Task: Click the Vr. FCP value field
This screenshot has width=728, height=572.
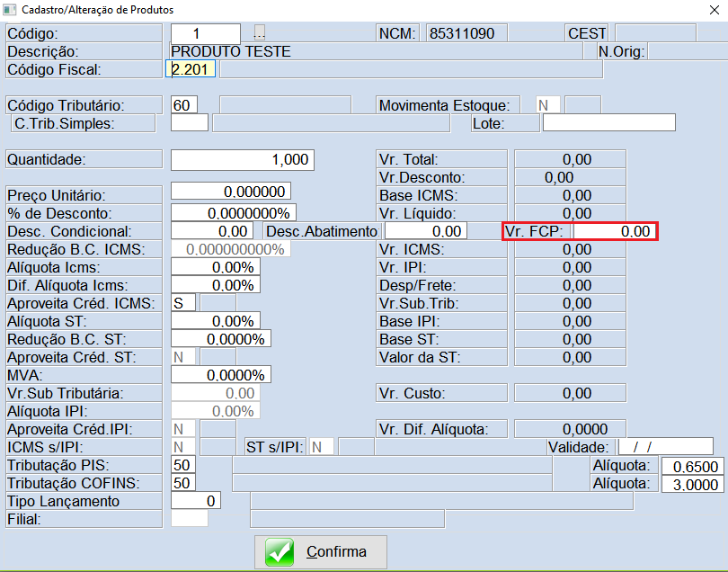Action: click(615, 231)
